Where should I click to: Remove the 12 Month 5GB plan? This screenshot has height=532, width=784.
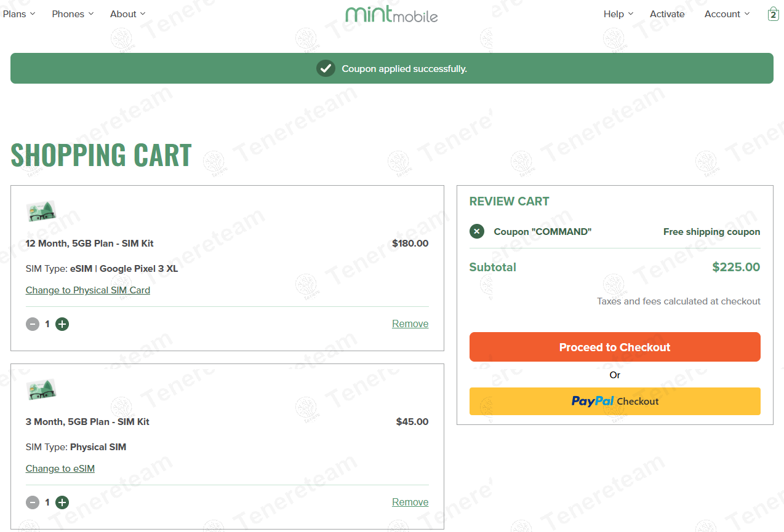[410, 324]
